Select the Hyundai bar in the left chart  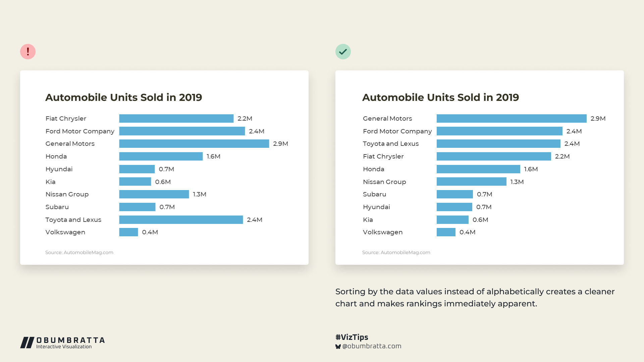[137, 169]
